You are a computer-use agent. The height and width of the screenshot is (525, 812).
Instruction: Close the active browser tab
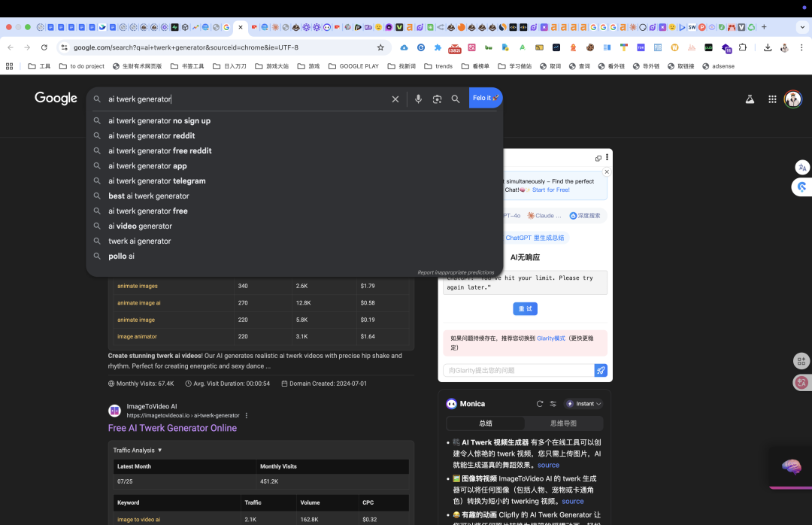(x=241, y=27)
